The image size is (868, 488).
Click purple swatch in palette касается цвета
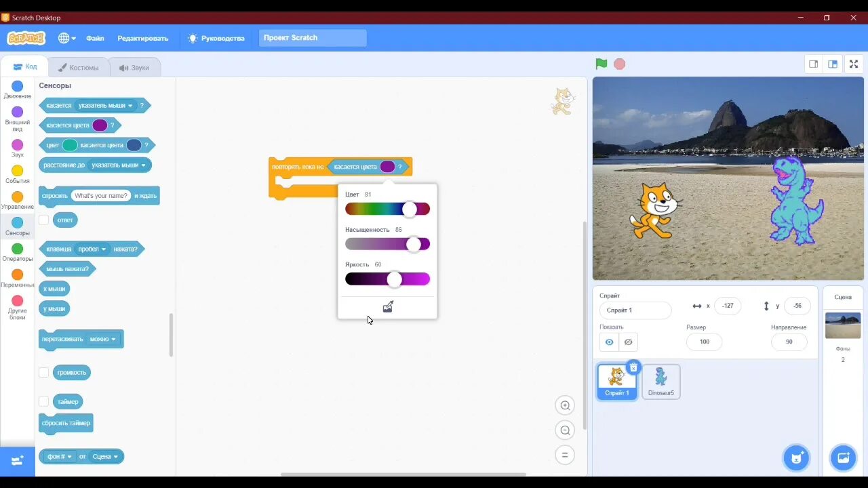100,125
